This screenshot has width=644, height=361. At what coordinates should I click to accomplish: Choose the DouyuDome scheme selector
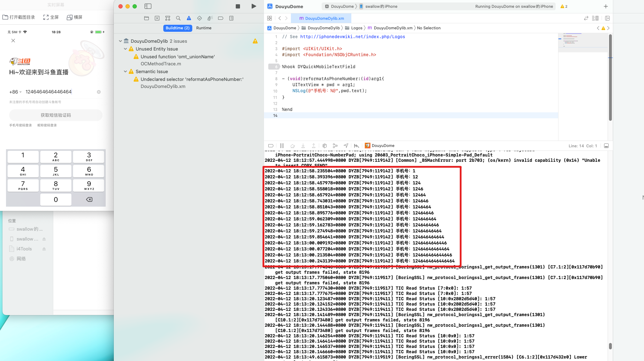pyautogui.click(x=339, y=6)
